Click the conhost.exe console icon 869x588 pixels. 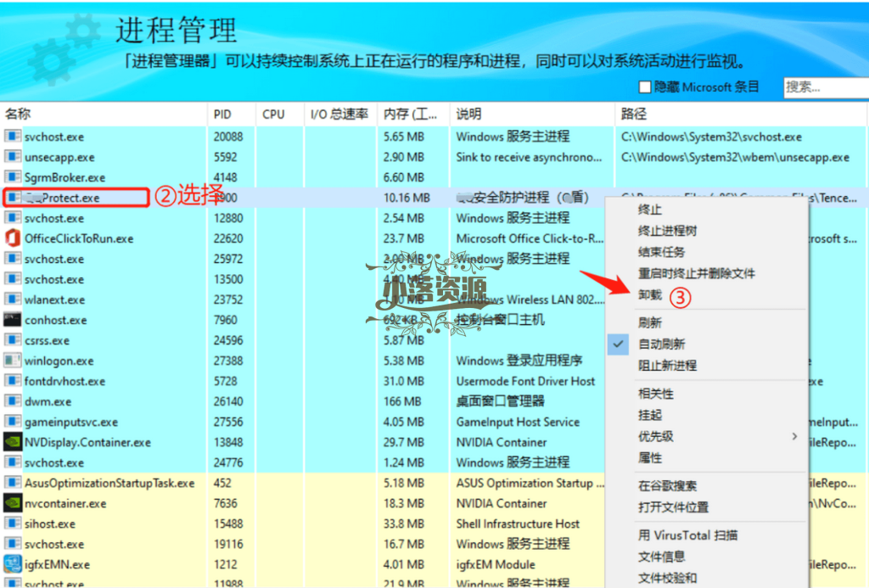pyautogui.click(x=12, y=320)
